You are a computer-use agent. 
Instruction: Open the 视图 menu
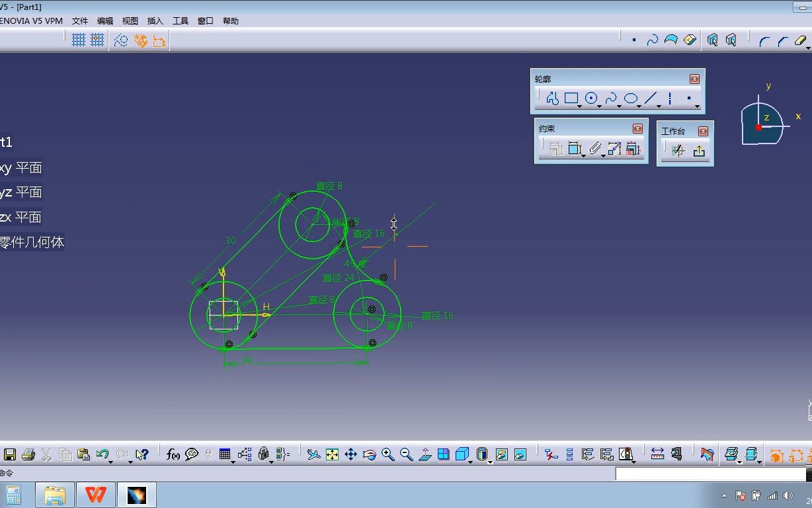pos(130,21)
